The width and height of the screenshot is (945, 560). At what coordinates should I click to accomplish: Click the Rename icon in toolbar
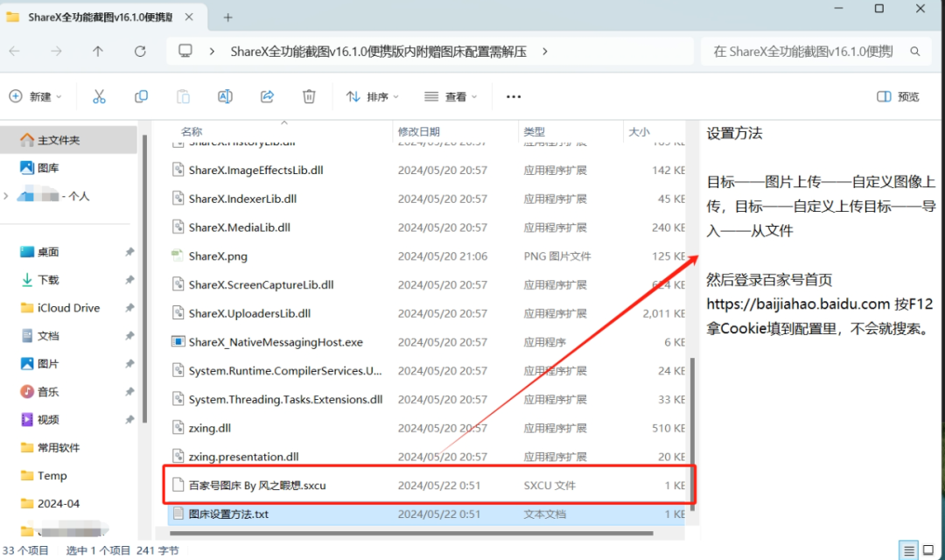[x=225, y=96]
